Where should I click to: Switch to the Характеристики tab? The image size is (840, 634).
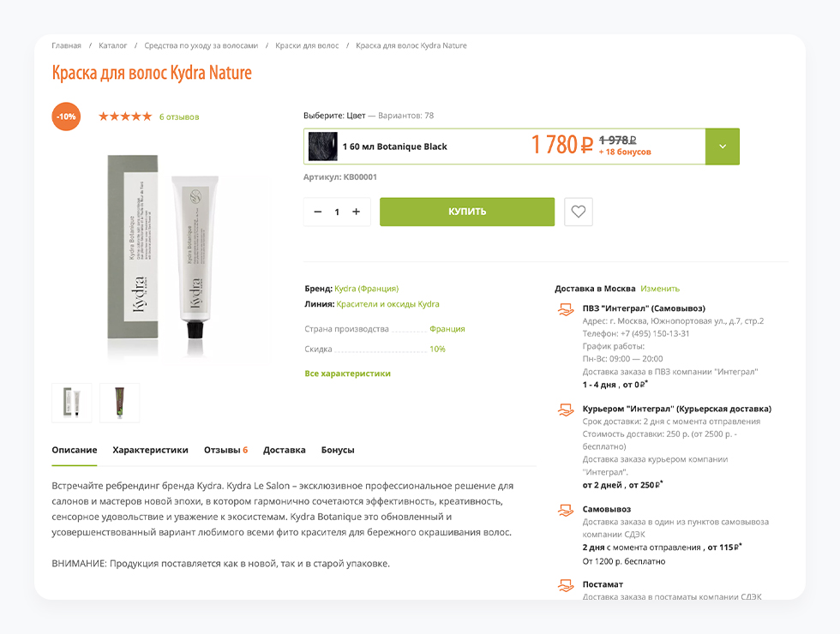pyautogui.click(x=150, y=450)
